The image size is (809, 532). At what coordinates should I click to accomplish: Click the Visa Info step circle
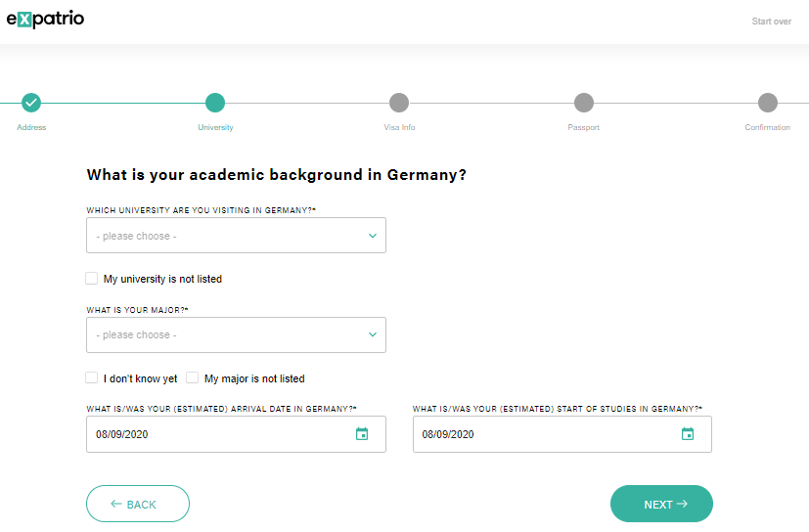tap(399, 103)
